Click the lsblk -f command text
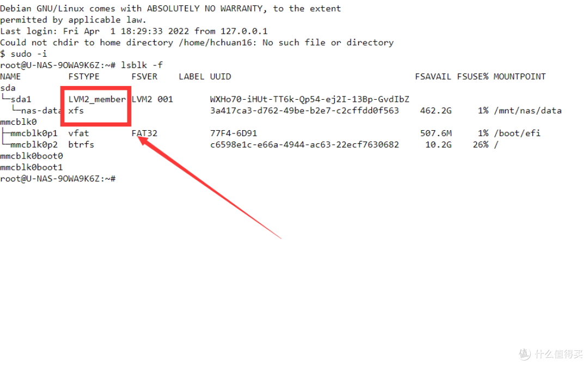Screen dimensions: 588x366 142,65
